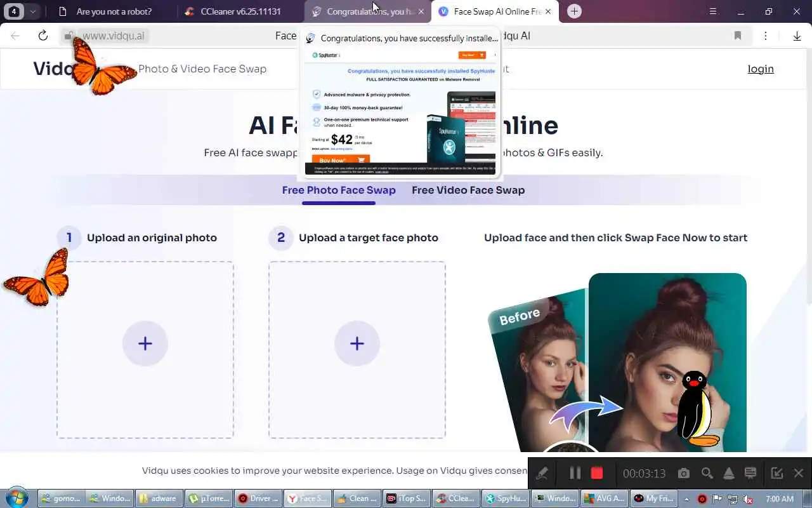
Task: Open the µTorrent taskbar button
Action: pos(208,498)
